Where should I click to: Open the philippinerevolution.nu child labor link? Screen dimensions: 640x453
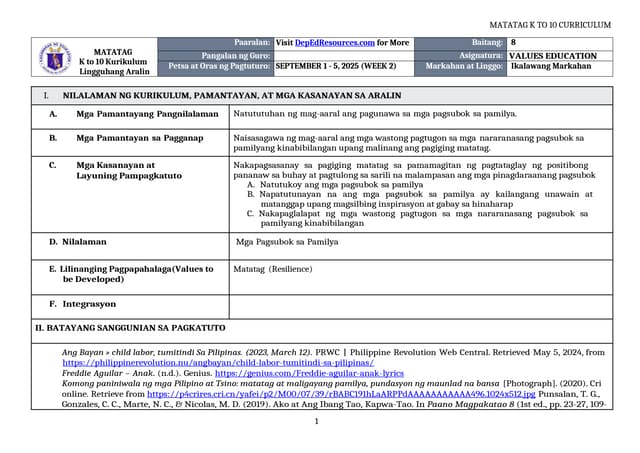pyautogui.click(x=218, y=362)
